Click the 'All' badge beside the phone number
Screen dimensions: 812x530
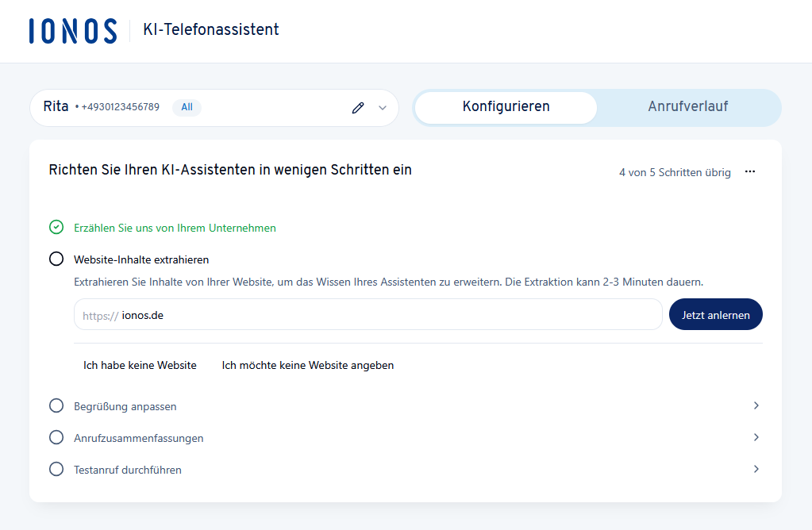[187, 107]
